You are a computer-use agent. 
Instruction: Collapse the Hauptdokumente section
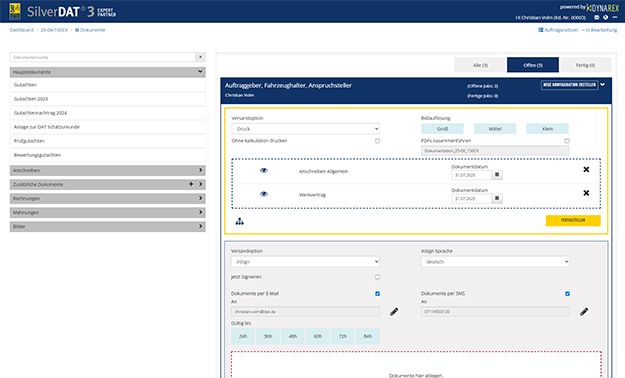point(108,72)
